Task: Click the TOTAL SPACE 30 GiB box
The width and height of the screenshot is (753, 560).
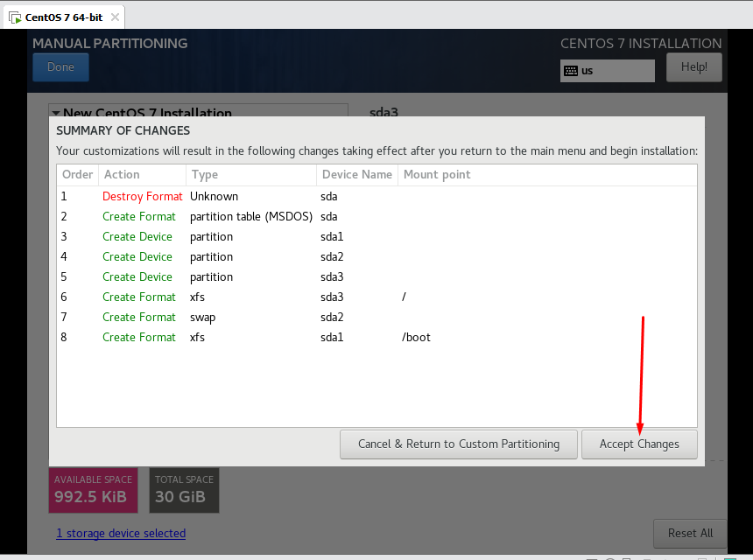Action: pyautogui.click(x=184, y=490)
